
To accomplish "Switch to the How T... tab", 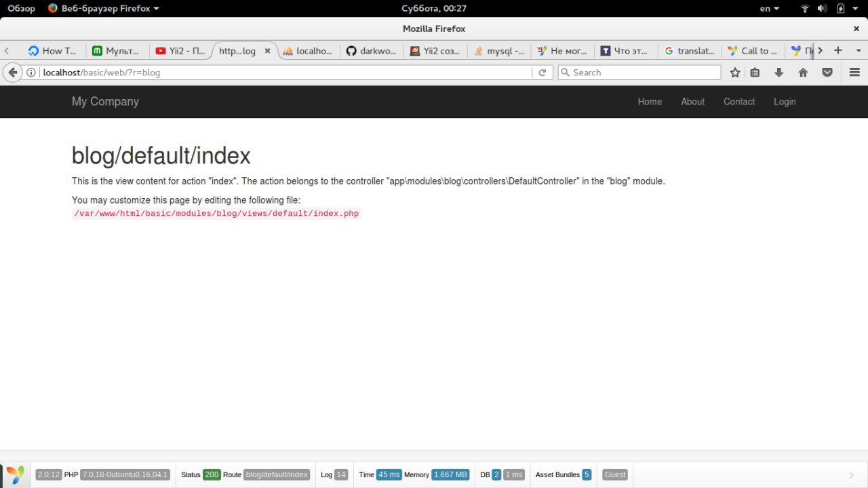I will click(54, 51).
